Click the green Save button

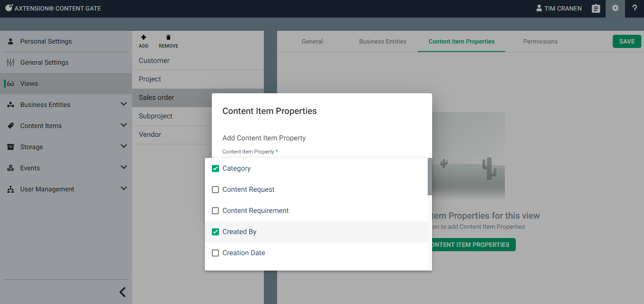tap(626, 41)
